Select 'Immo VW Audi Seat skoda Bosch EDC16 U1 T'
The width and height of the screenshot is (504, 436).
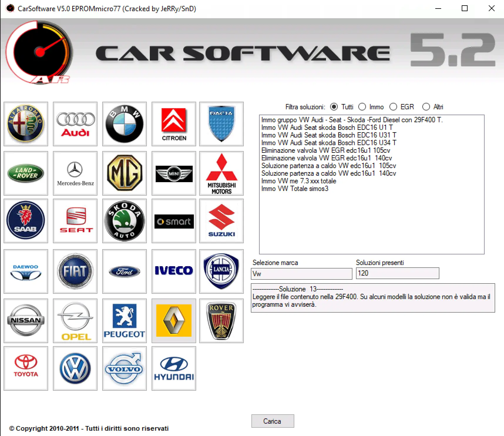[327, 127]
